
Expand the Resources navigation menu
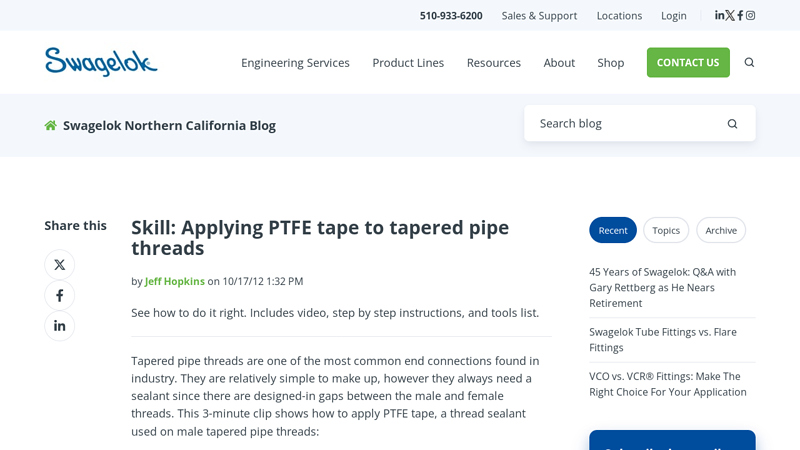[x=493, y=62]
